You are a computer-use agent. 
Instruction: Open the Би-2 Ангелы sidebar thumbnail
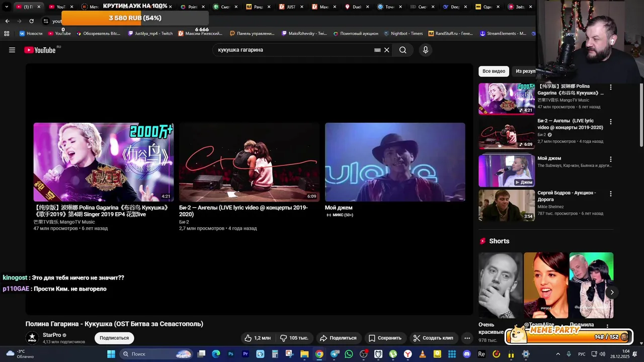pyautogui.click(x=507, y=134)
